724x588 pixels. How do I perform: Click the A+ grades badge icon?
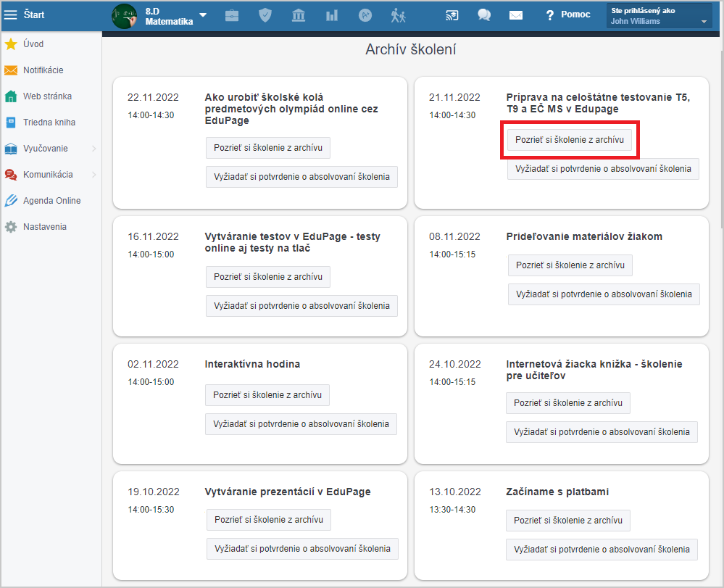[x=365, y=15]
